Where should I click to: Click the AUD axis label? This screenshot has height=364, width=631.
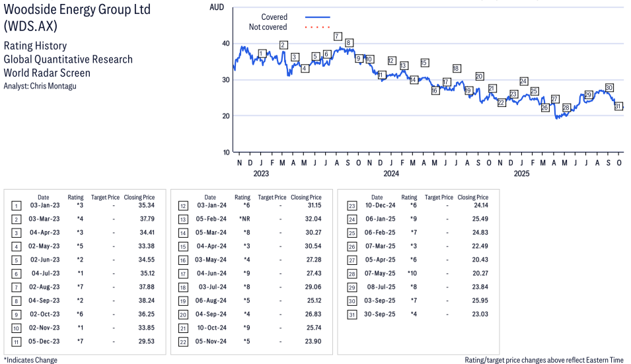tap(216, 7)
